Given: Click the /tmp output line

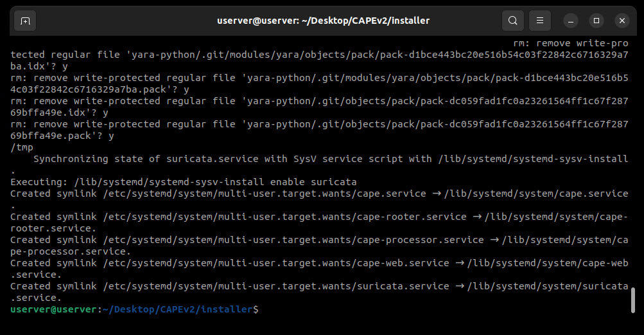Looking at the screenshot, I should point(22,147).
